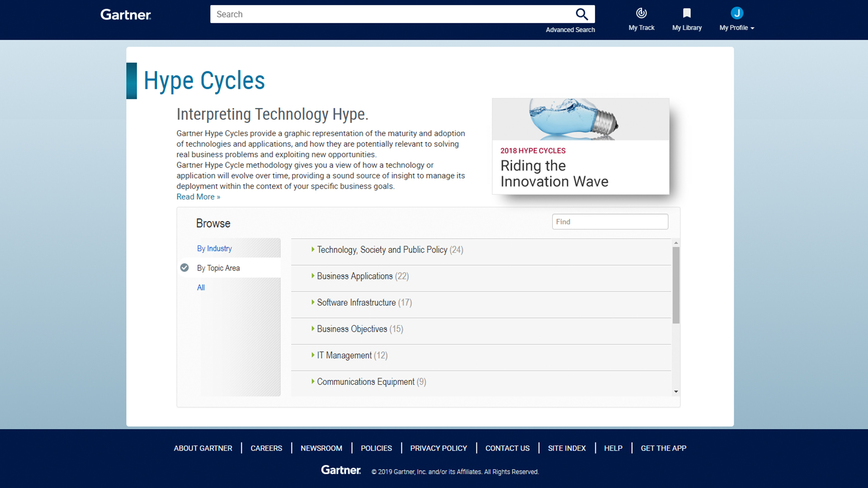Open the My Profile dropdown
This screenshot has width=868, height=488.
pyautogui.click(x=737, y=28)
